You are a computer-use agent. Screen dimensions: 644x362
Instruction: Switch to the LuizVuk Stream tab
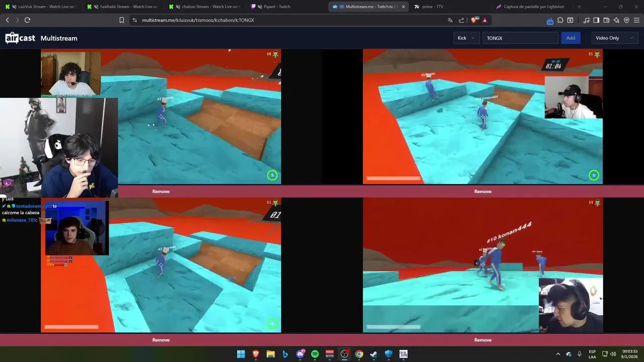[x=41, y=7]
